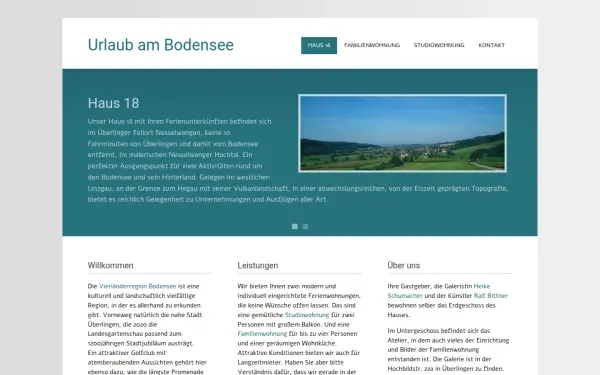Go to the Familienwohnung navigation page
Image resolution: width=600 pixels, height=375 pixels.
(372, 45)
